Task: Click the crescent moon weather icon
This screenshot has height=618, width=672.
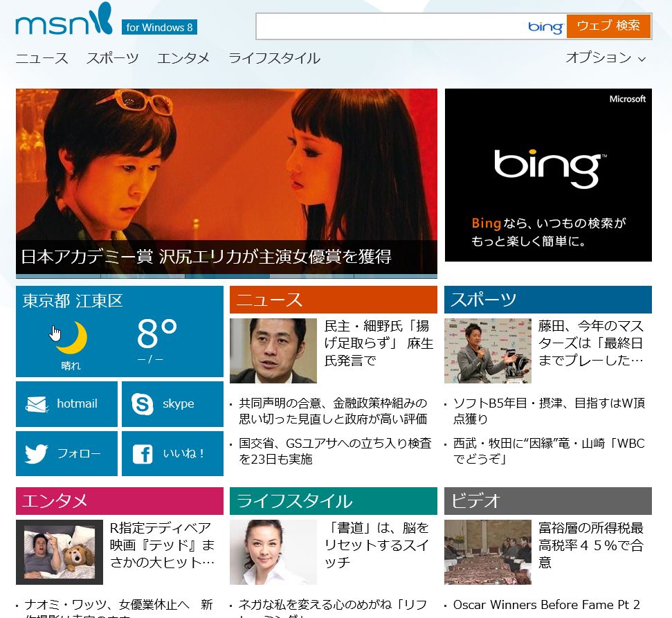Action: point(72,338)
